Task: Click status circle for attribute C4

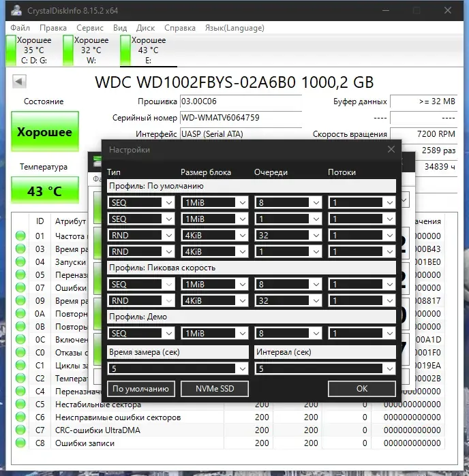Action: 20,392
